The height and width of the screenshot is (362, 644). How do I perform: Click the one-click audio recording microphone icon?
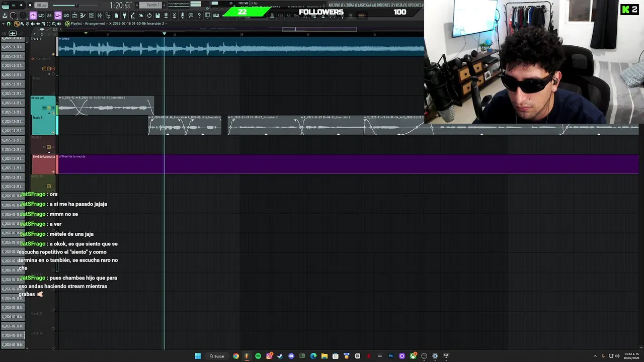pos(183,16)
